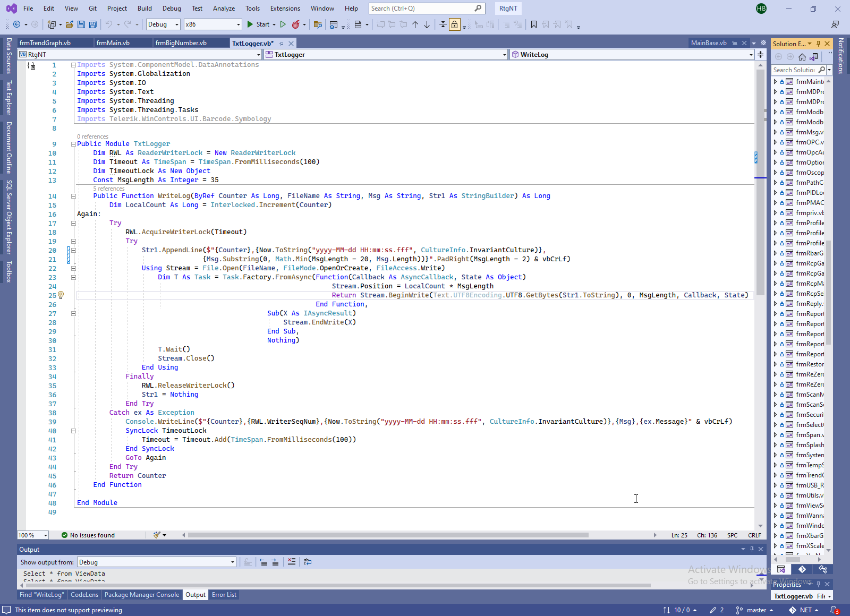The height and width of the screenshot is (616, 850).
Task: Click the code cleanup broom icon
Action: (157, 535)
